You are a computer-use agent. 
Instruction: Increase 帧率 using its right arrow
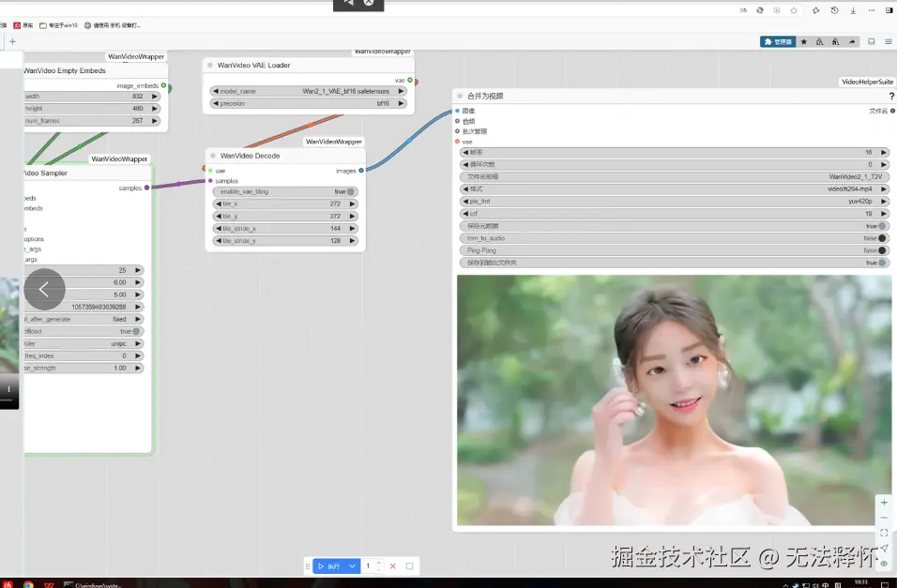[883, 151]
